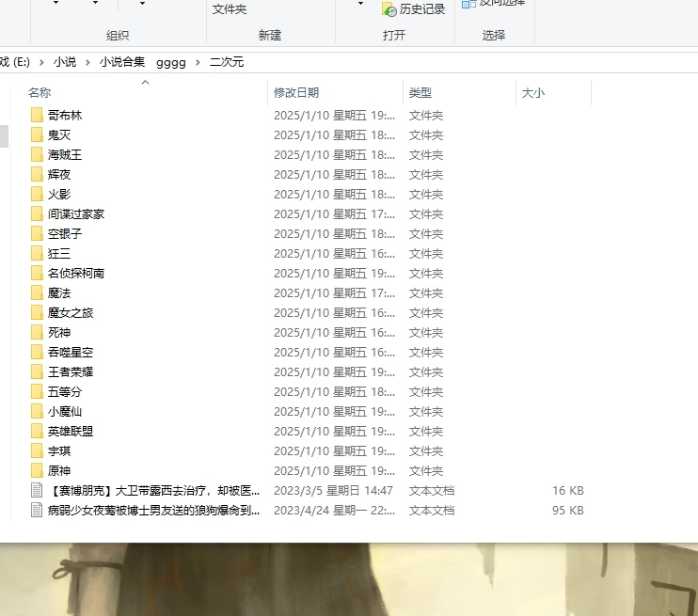Click the 狂三 folder icon
698x616 pixels.
[x=37, y=253]
